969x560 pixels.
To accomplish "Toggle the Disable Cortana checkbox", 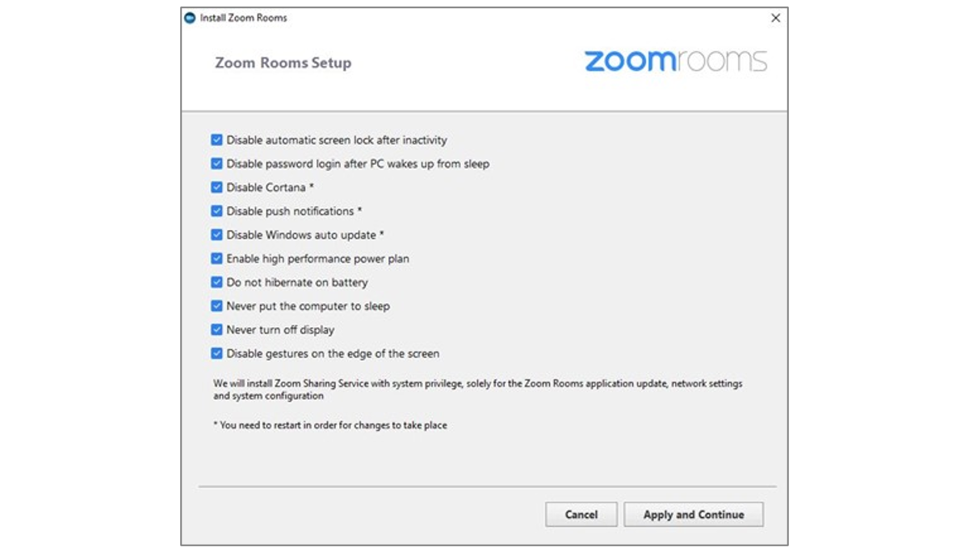I will pos(216,187).
